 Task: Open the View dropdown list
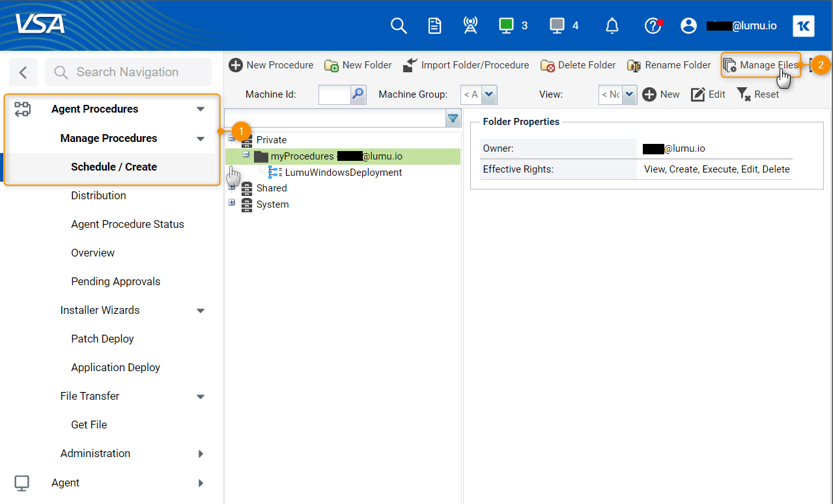point(628,94)
